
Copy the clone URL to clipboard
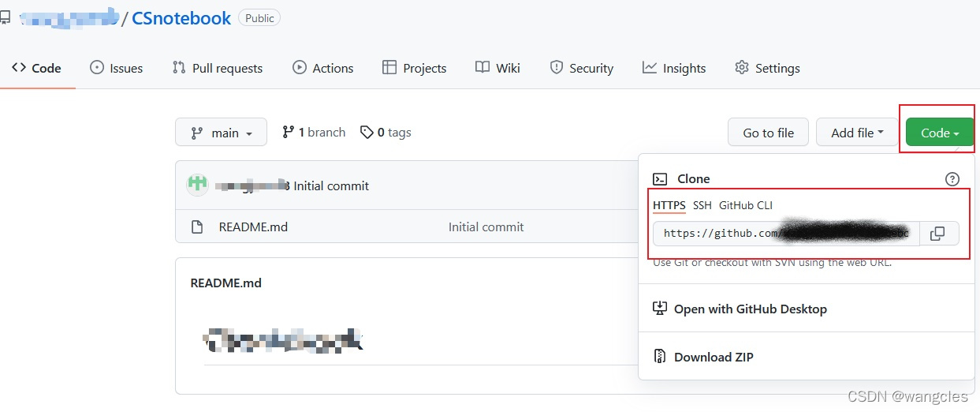pos(937,234)
